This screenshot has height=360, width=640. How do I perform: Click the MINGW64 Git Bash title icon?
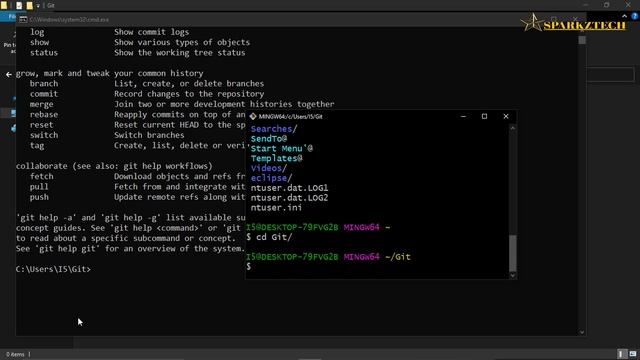point(253,116)
